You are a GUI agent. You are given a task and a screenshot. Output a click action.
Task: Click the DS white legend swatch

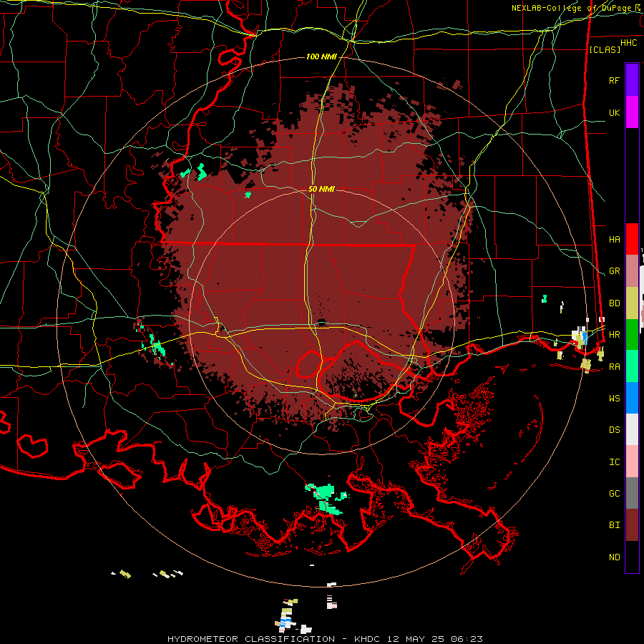click(632, 429)
